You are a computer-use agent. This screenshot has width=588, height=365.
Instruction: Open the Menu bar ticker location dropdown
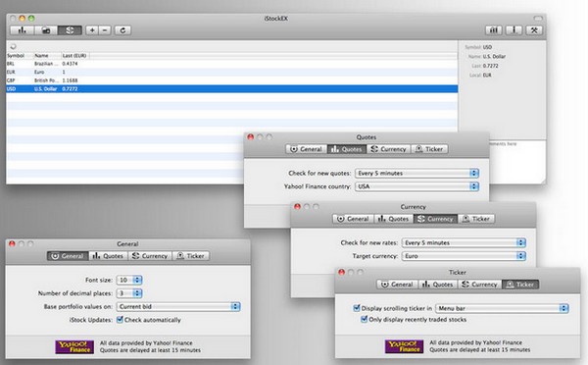point(502,308)
